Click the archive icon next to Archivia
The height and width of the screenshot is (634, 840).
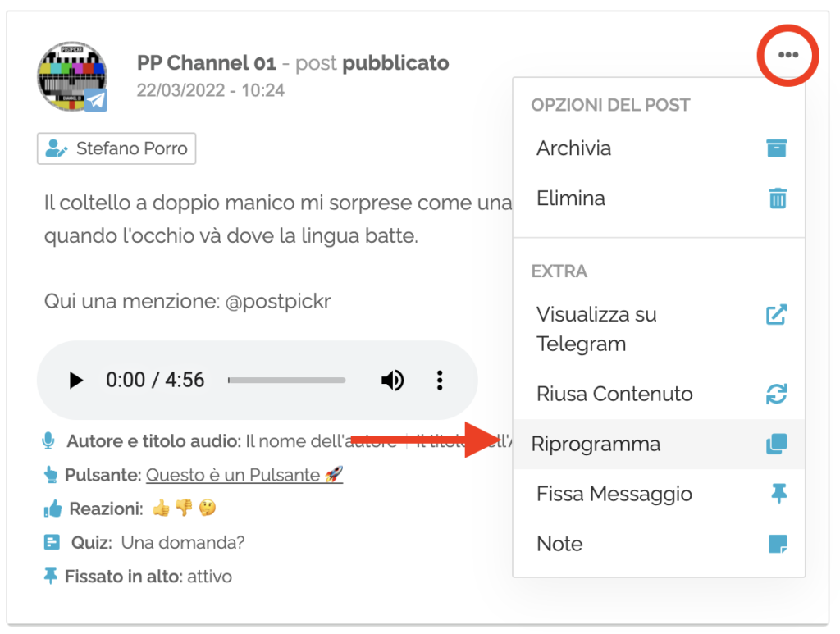coord(778,148)
